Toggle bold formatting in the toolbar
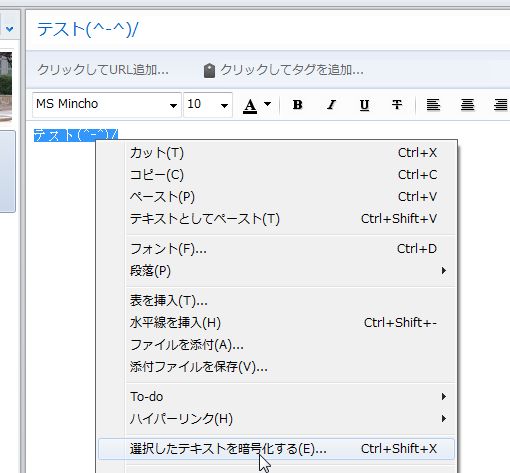510x473 pixels. (x=297, y=105)
